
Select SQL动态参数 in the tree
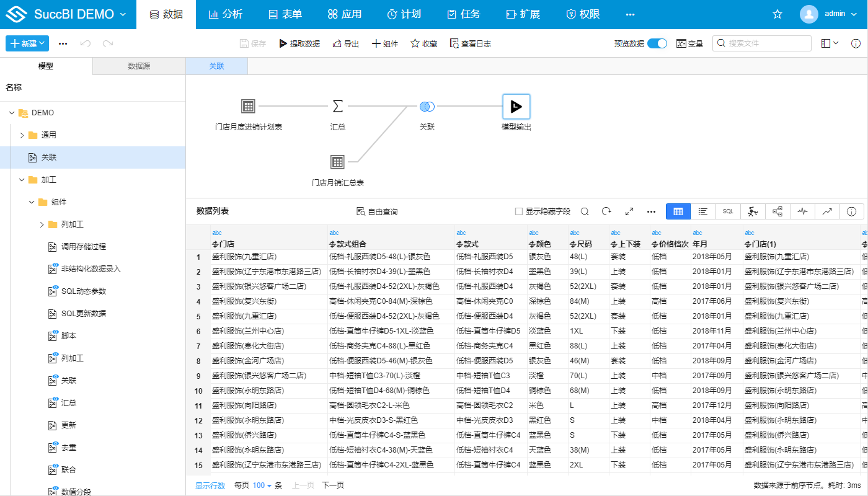(x=83, y=291)
